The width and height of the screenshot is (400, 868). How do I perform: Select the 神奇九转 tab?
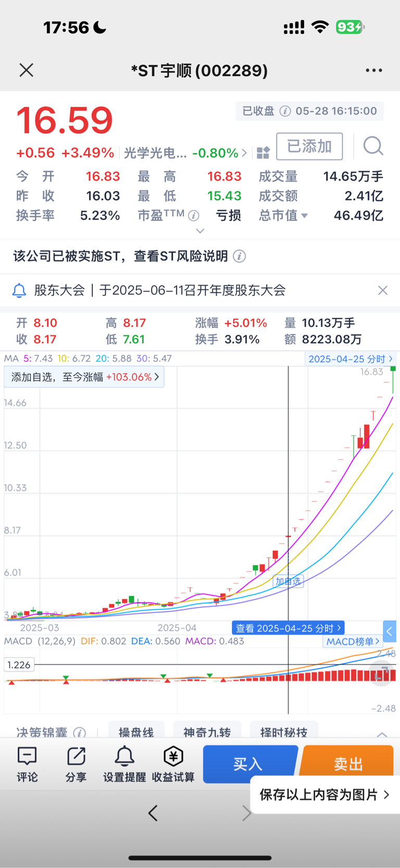coord(207,731)
